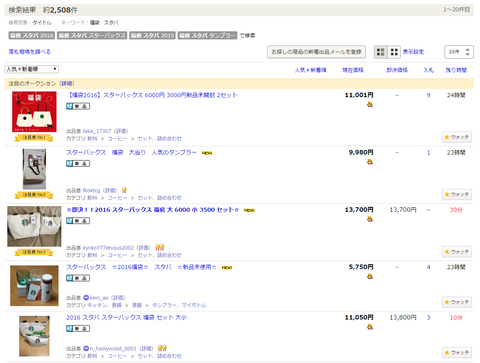The height and width of the screenshot is (363, 480).
Task: Open スターバックス 福袋 大当り 人気のタンブラー listing
Action: pos(131,152)
